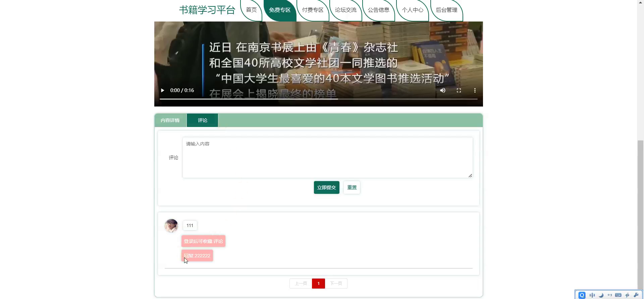The width and height of the screenshot is (644, 299).
Task: Open 公告信息 navigation tab
Action: (378, 10)
